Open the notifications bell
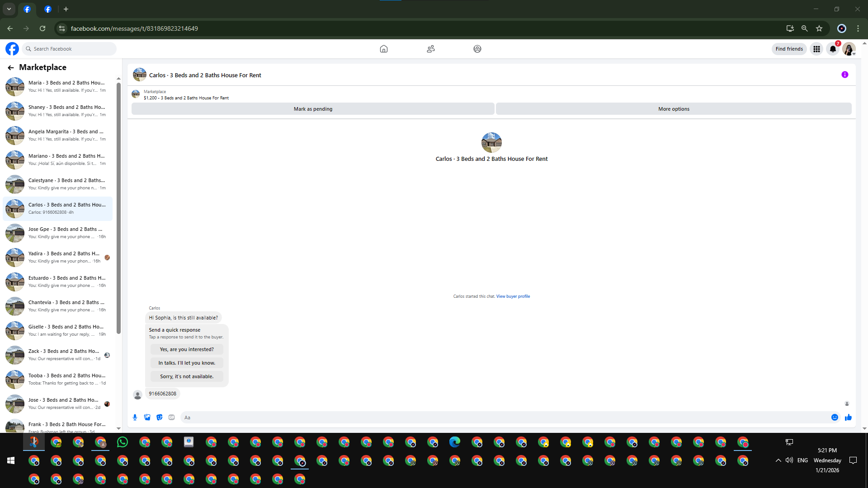 pos(832,49)
